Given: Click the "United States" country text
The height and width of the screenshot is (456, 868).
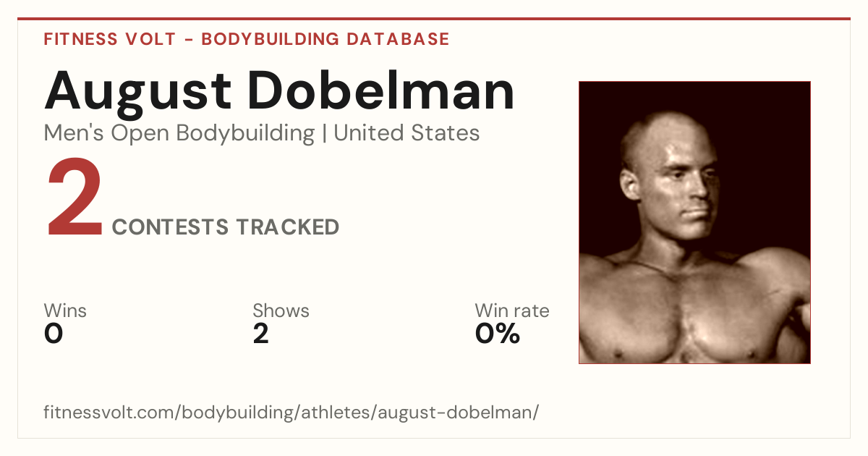Looking at the screenshot, I should pos(407,133).
